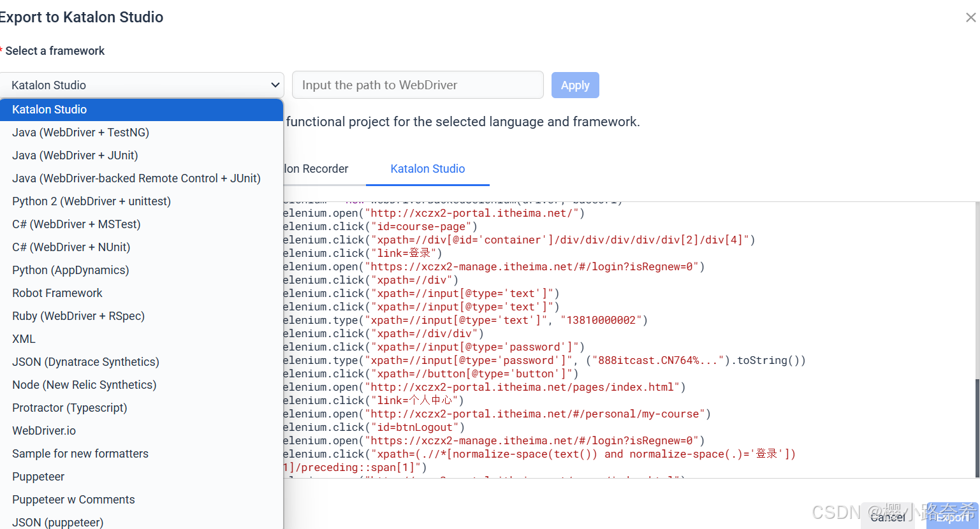The height and width of the screenshot is (529, 980).
Task: Select Ruby (WebDriver + RSpec) option
Action: click(142, 316)
